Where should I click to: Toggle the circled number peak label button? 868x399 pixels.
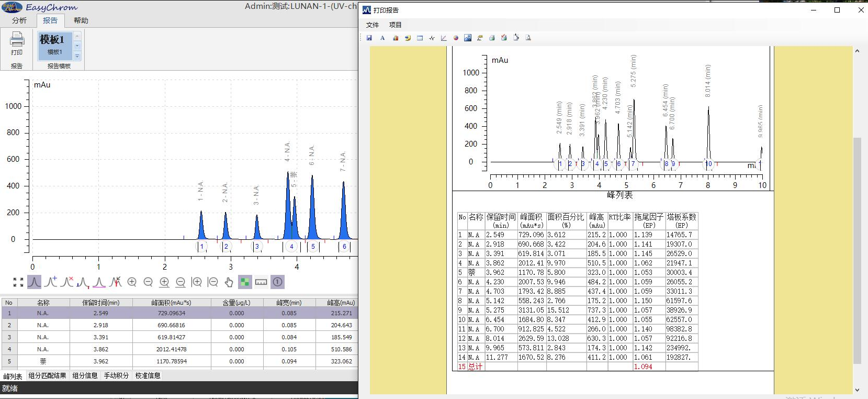click(x=277, y=282)
